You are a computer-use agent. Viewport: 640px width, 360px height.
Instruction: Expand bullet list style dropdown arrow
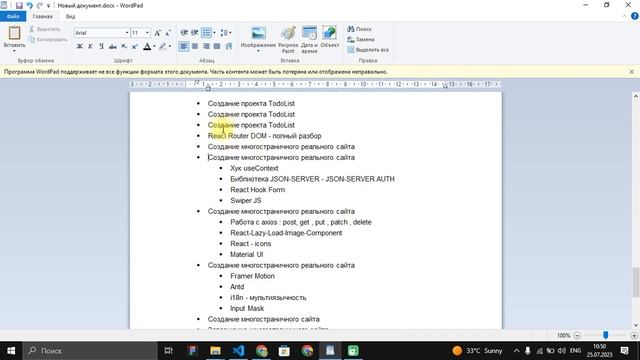(x=214, y=33)
